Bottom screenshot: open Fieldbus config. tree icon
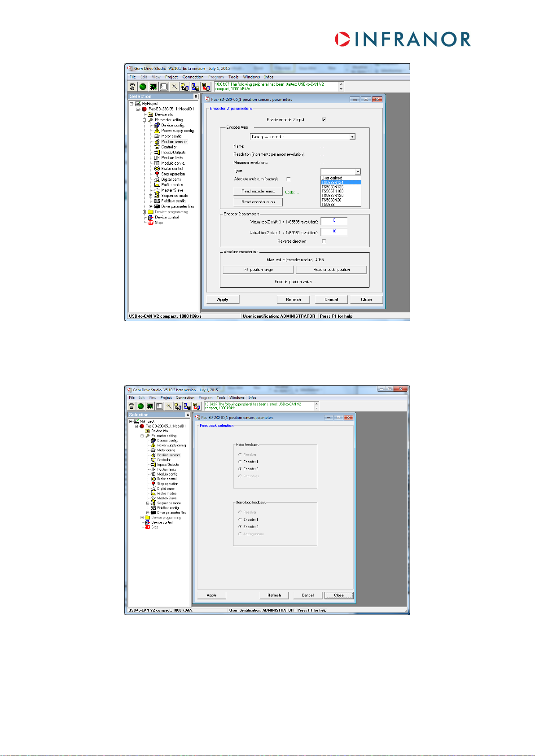This screenshot has height=756, width=535. pyautogui.click(x=153, y=508)
